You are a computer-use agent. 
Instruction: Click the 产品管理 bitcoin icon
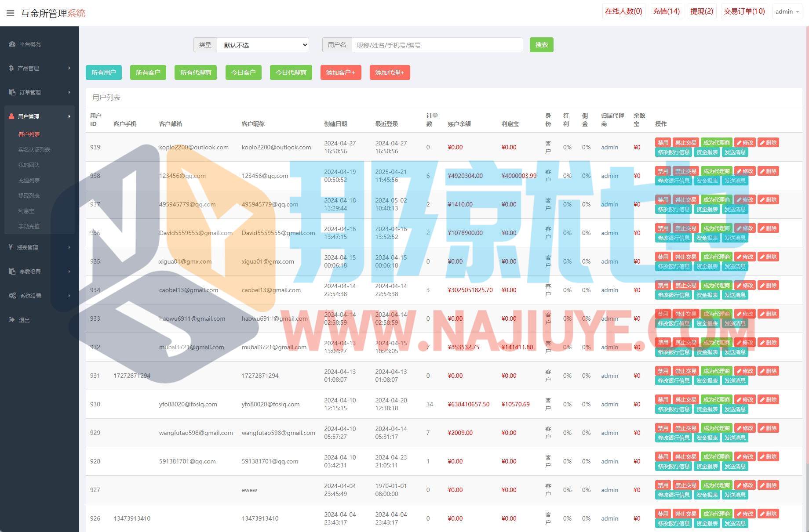11,68
